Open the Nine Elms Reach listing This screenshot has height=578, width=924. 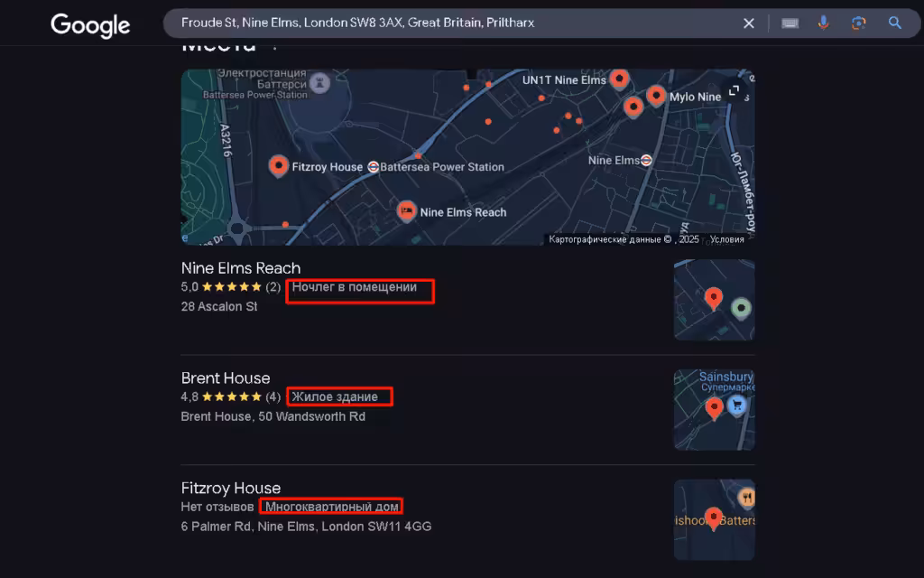point(240,267)
